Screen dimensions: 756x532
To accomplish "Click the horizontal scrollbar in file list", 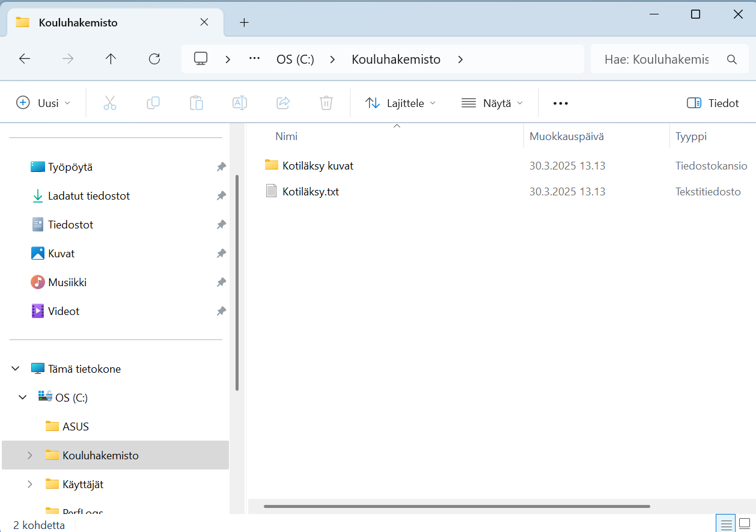I will (457, 506).
